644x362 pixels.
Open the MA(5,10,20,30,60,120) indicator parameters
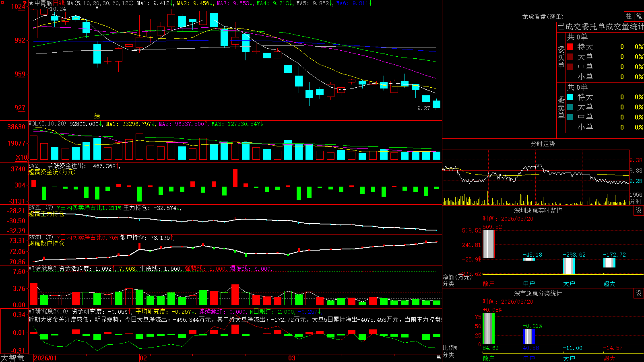[100, 3]
